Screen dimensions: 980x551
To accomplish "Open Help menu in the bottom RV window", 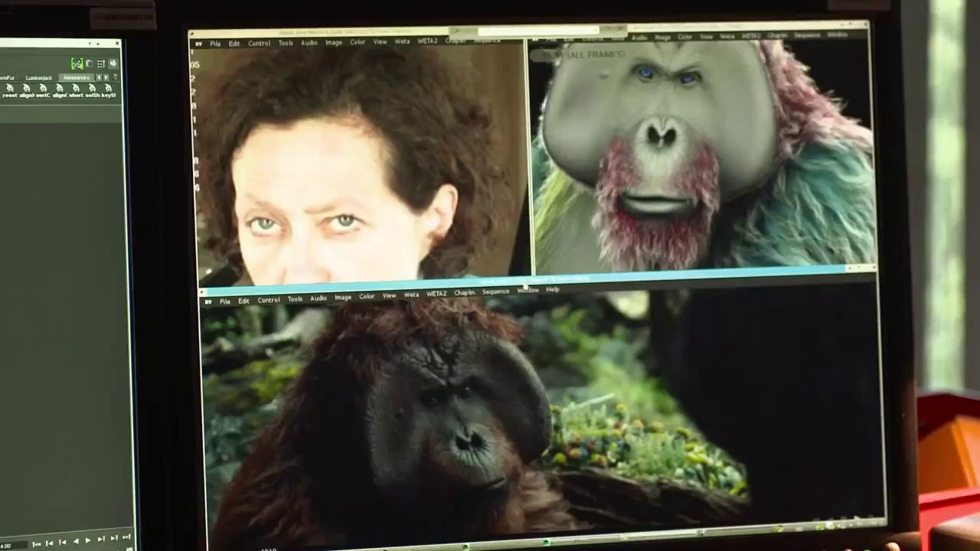I will (x=552, y=289).
